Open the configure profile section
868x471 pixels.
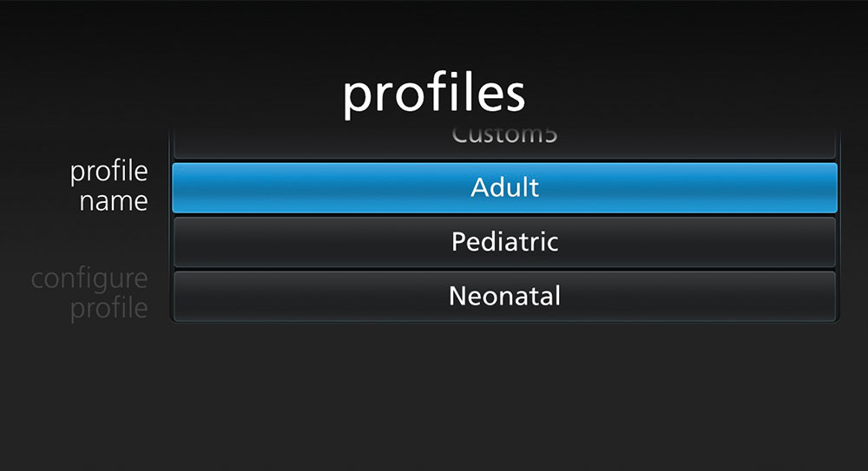[89, 293]
